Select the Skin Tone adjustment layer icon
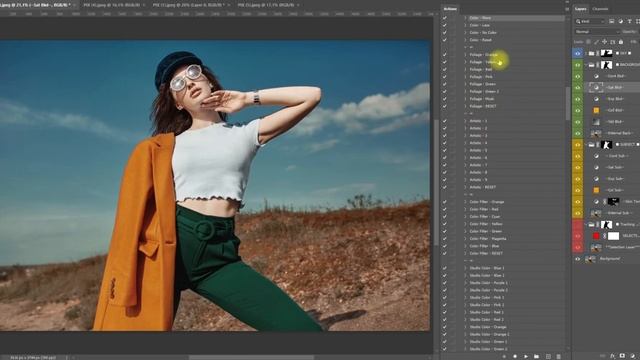 click(x=596, y=202)
